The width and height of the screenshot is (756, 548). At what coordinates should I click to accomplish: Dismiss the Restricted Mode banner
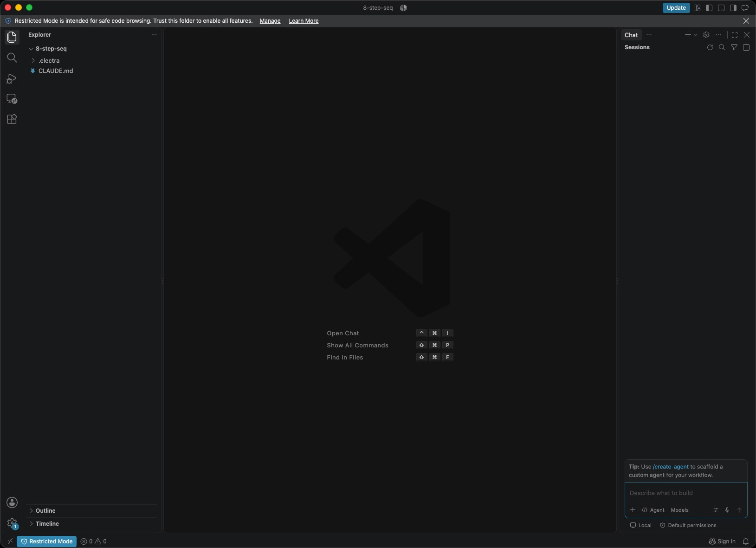(746, 21)
